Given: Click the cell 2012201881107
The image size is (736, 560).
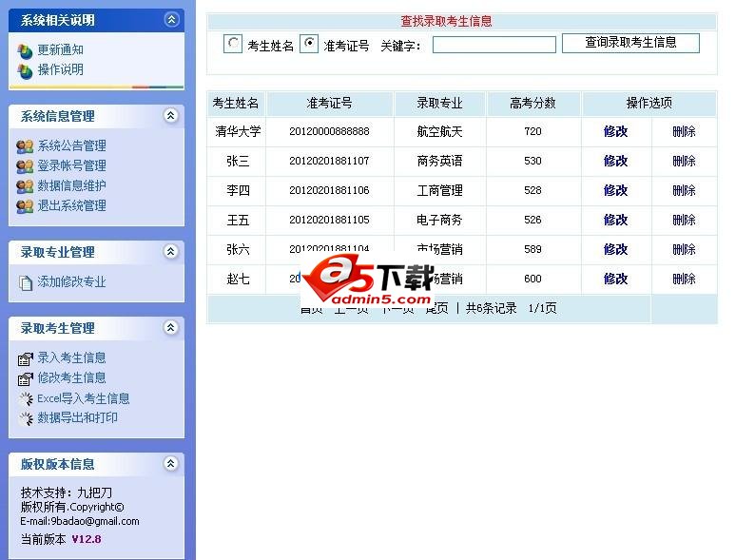Looking at the screenshot, I should coord(330,161).
